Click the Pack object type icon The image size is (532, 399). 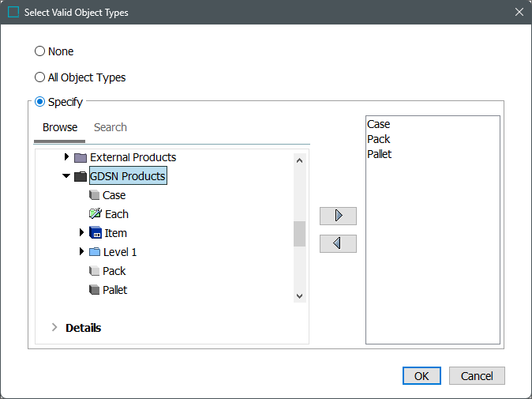(x=95, y=271)
